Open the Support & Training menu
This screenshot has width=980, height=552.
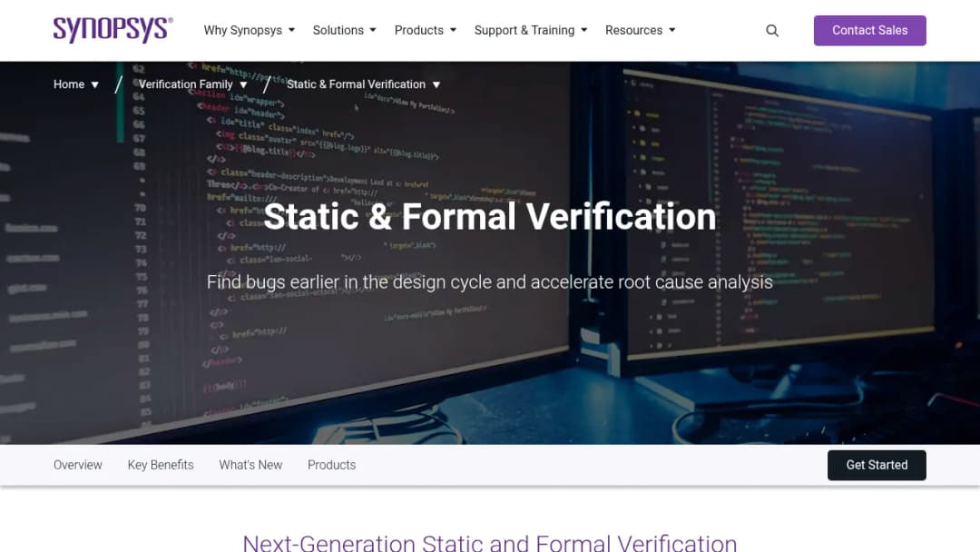(531, 30)
